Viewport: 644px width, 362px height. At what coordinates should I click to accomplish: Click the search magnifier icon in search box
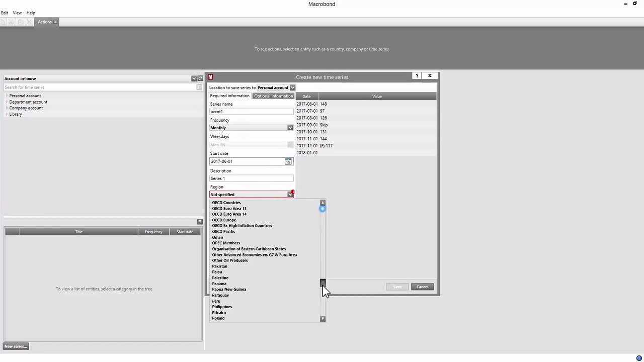[200, 87]
